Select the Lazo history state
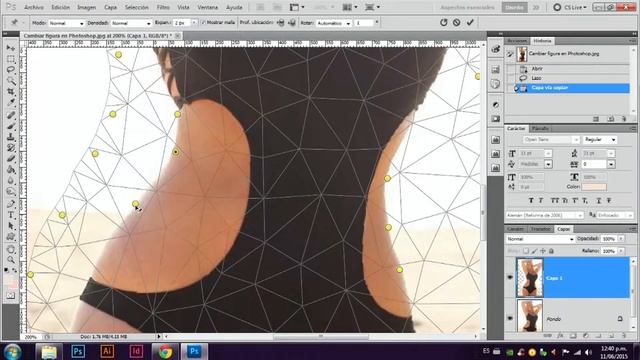The image size is (640, 360). click(567, 78)
